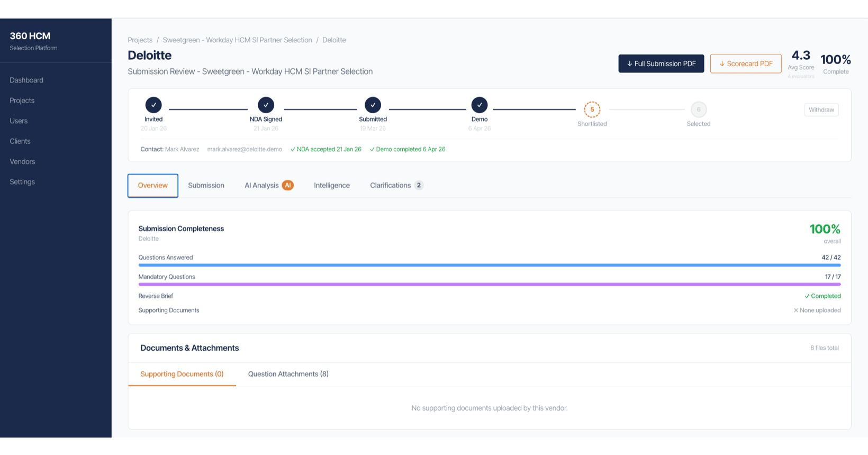The image size is (868, 455).
Task: Click NDA accepted 21 Jan 26 status
Action: pyautogui.click(x=326, y=149)
